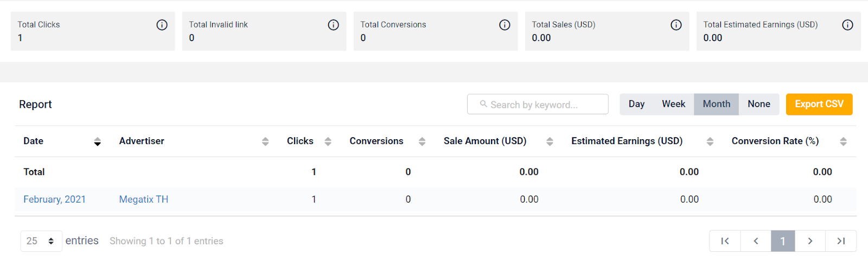Open info tooltip for Total Invalid link
The height and width of the screenshot is (260, 868).
pos(333,25)
